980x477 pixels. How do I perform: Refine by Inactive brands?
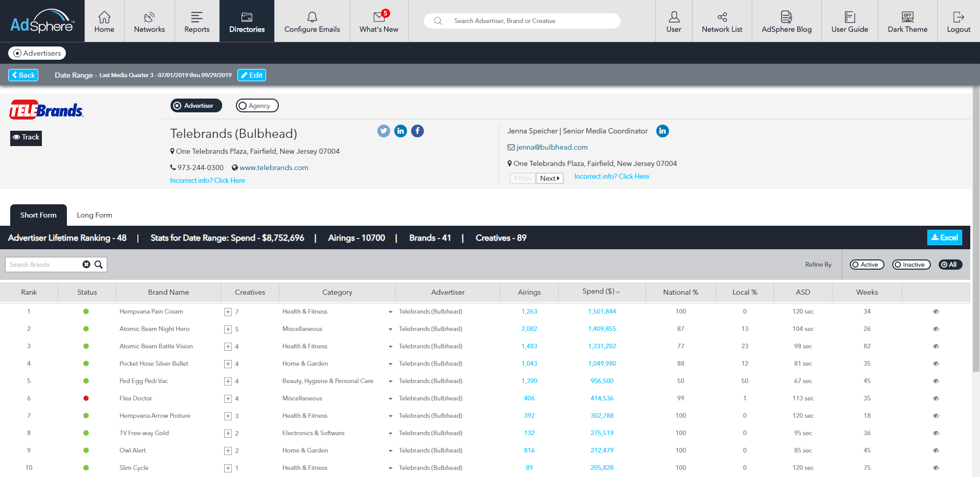point(912,265)
